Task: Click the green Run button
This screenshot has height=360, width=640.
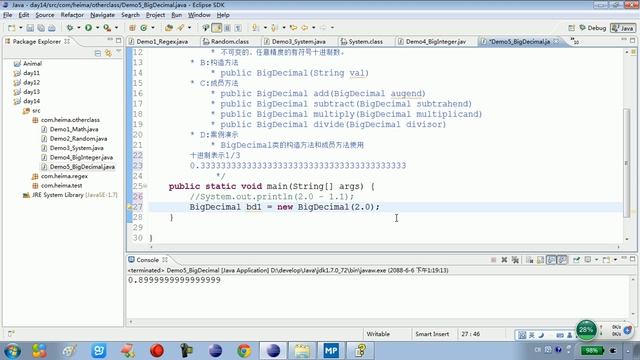Action: pyautogui.click(x=88, y=28)
